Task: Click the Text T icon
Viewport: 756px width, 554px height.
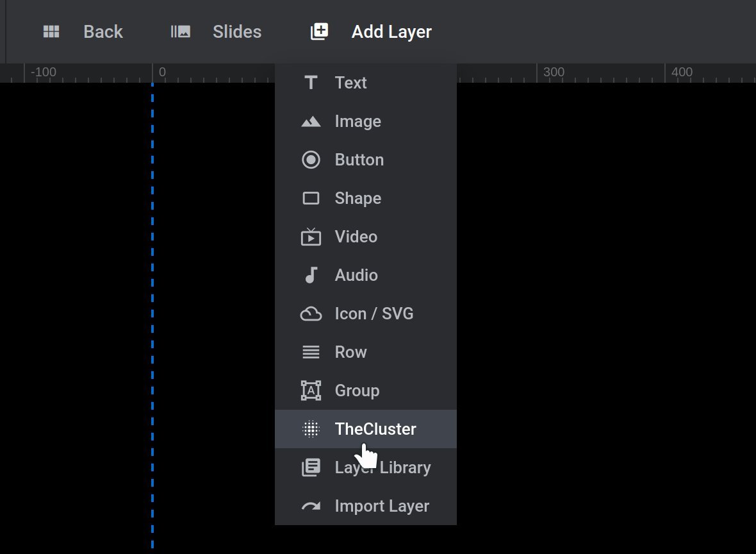Action: [x=311, y=83]
